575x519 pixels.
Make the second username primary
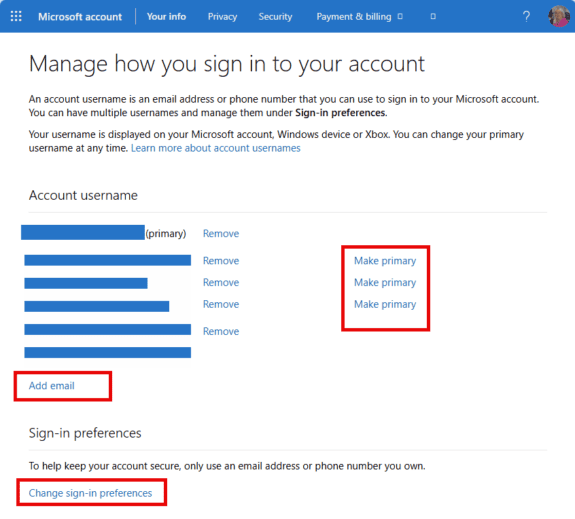(x=385, y=261)
